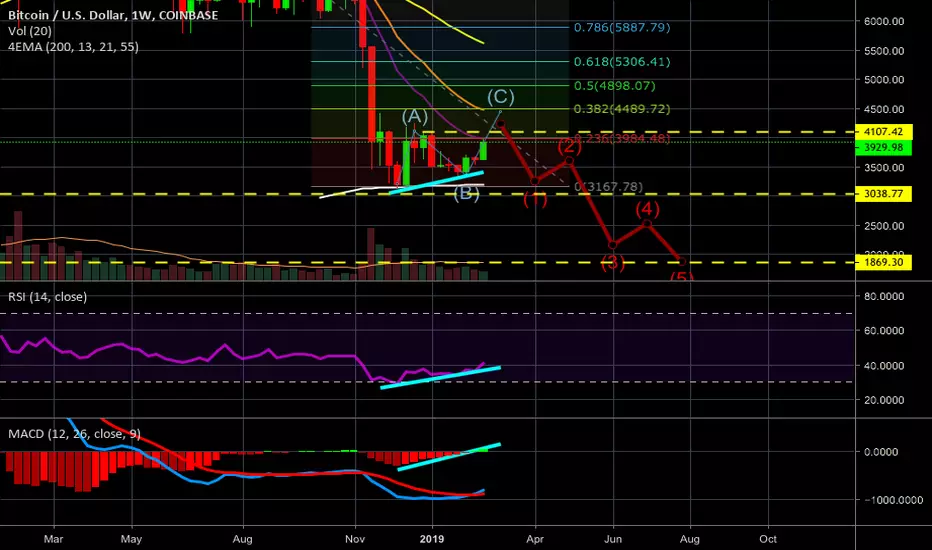Click the Oct label on time axis
Screen dimensions: 932x550
[768, 539]
